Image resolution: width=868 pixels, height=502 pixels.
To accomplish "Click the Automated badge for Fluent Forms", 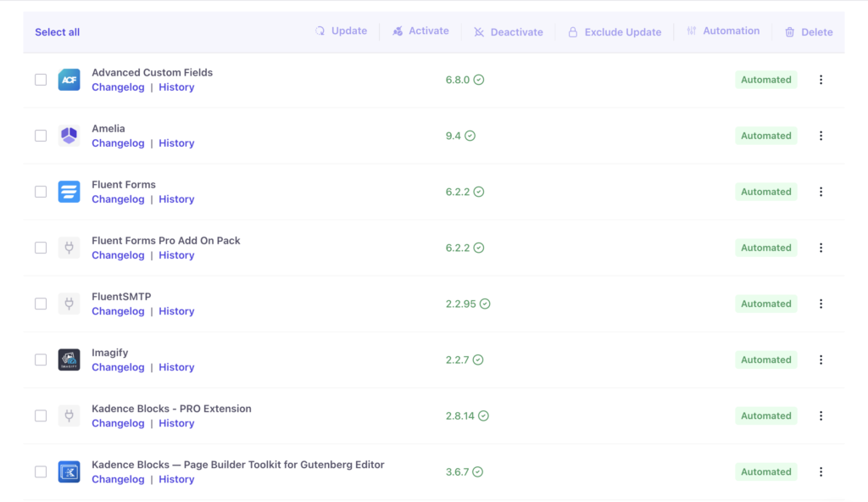I will [x=766, y=192].
